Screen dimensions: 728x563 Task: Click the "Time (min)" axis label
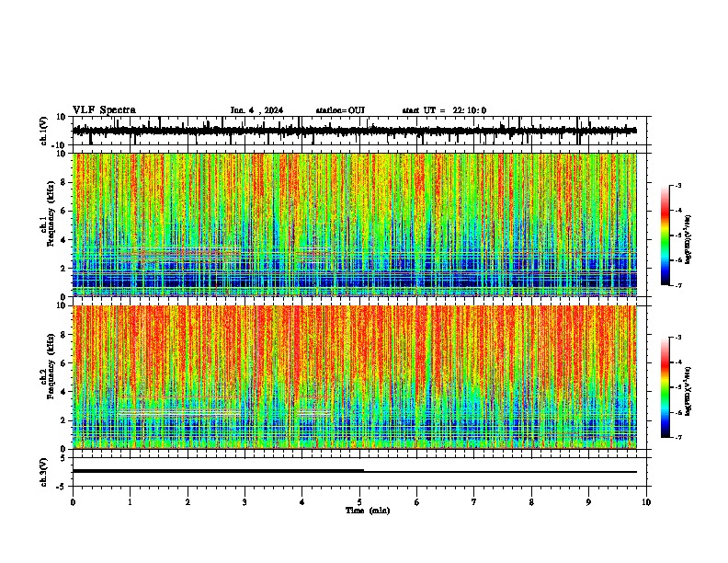368,511
